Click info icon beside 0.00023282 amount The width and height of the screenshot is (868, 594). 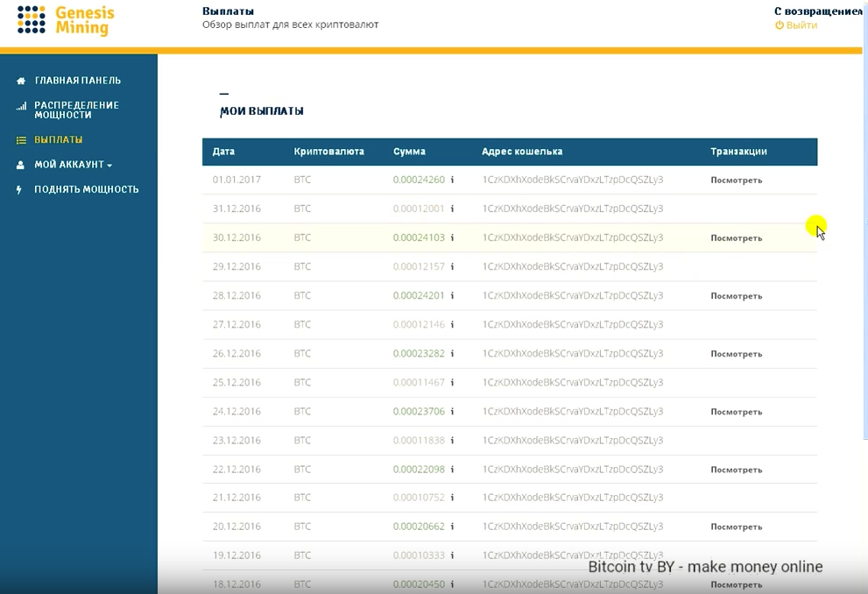tap(452, 354)
